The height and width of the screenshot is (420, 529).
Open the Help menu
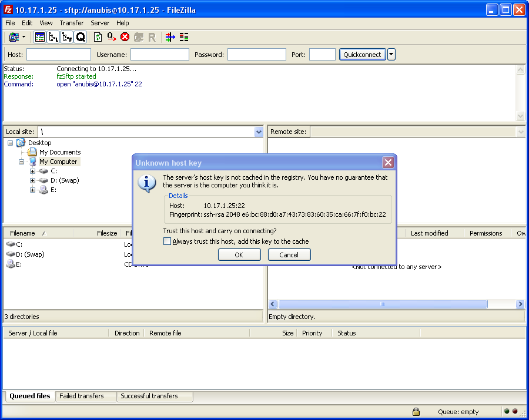pos(122,23)
